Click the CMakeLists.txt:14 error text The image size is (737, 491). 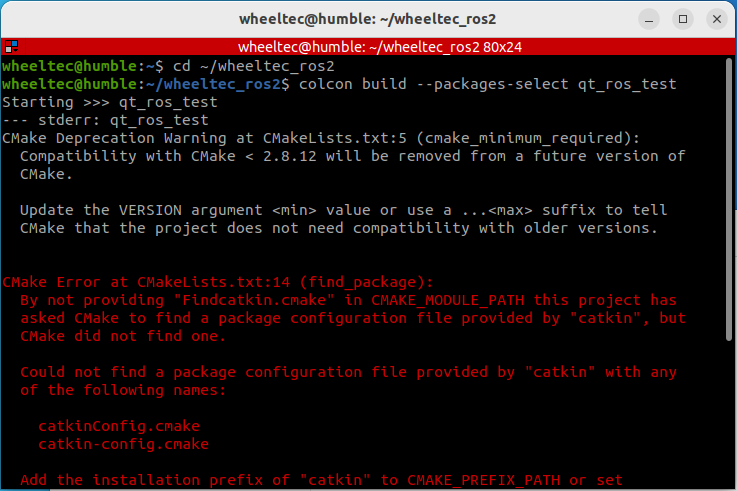point(214,282)
